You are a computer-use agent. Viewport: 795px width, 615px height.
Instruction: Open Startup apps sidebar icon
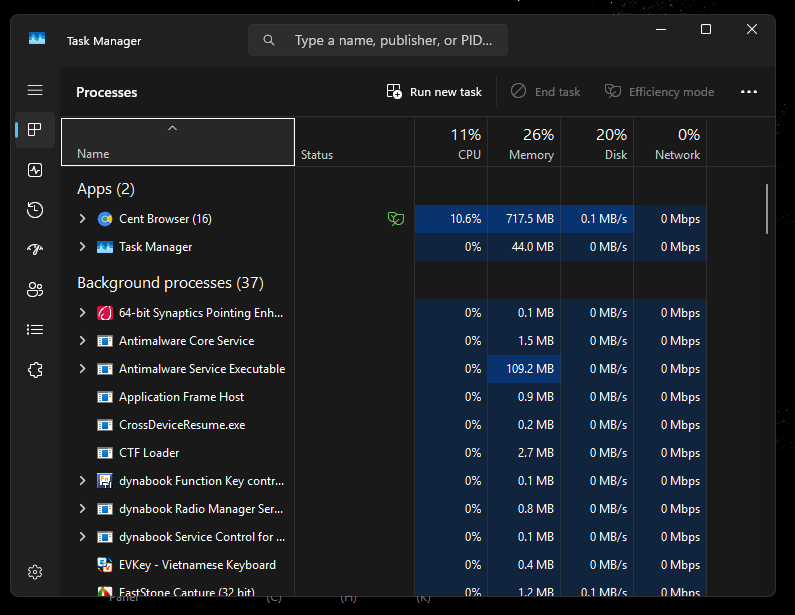35,249
